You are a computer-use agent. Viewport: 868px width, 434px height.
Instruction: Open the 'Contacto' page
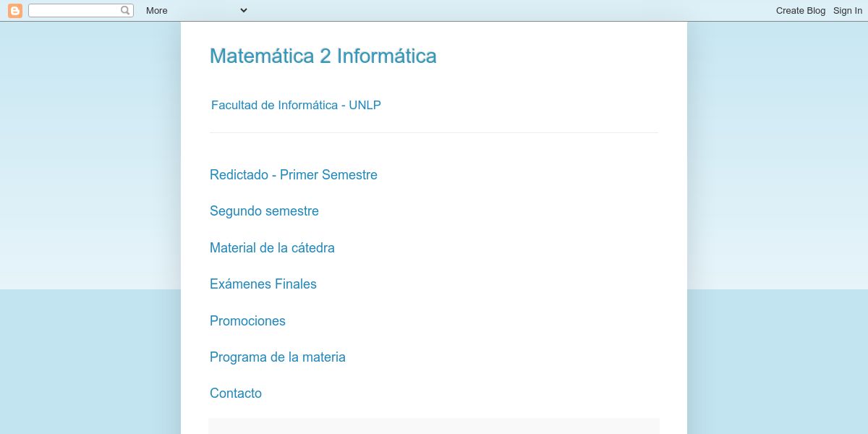236,393
